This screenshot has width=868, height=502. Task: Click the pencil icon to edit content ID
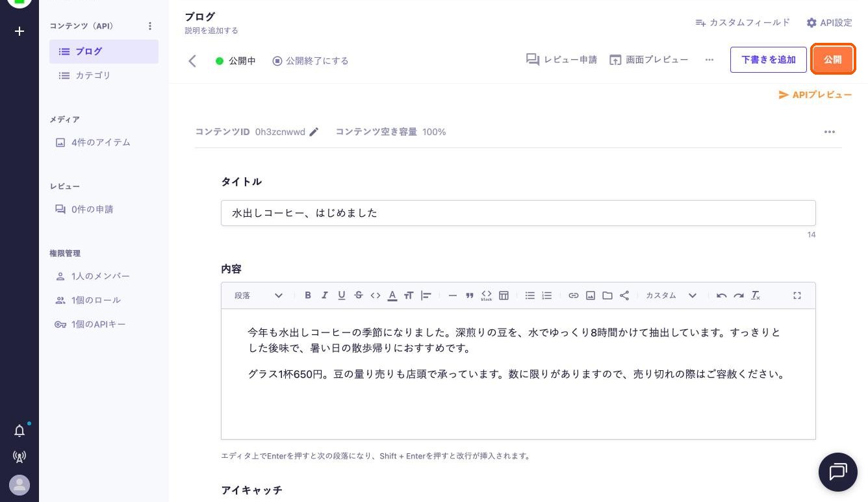coord(314,132)
